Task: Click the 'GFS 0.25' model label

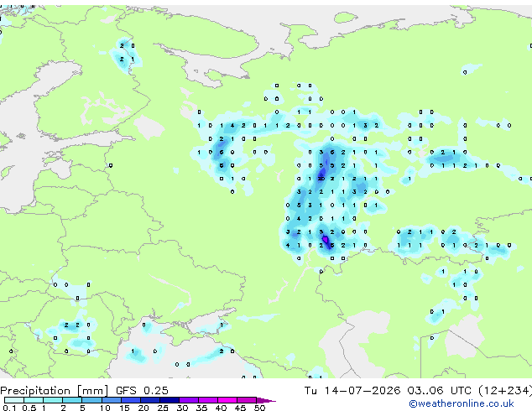Action: pos(142,391)
